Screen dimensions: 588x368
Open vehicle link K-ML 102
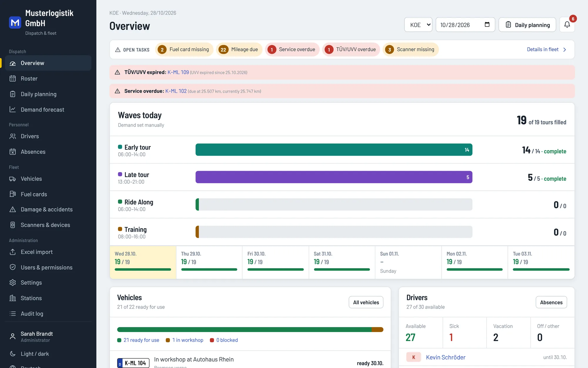point(176,91)
